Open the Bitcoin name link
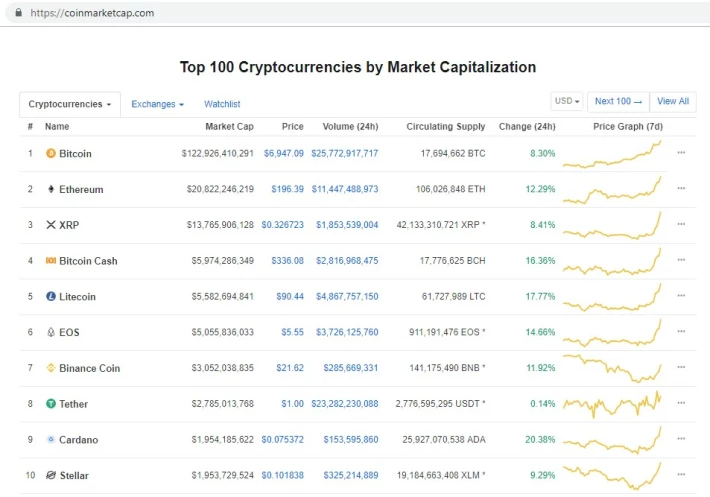Image resolution: width=710 pixels, height=497 pixels. pyautogui.click(x=75, y=153)
